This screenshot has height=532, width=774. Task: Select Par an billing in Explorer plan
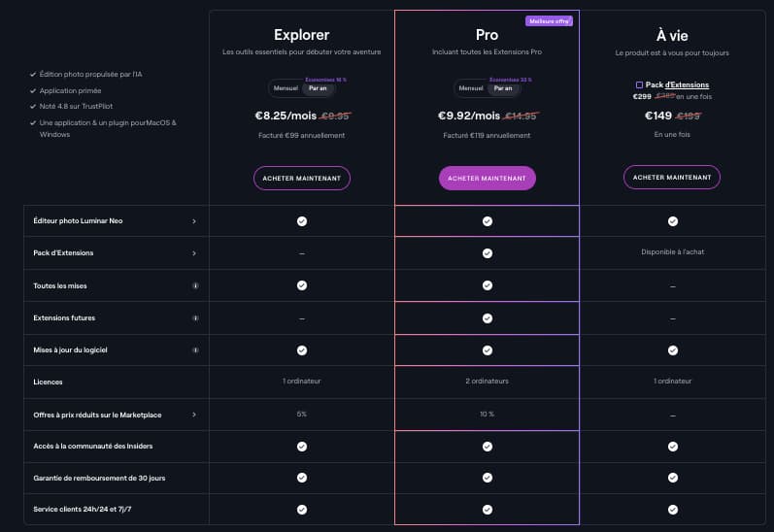point(318,88)
